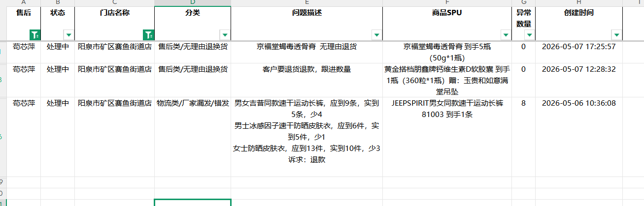The width and height of the screenshot is (644, 206).
Task: Open the 商品SPU filter dropdown arrow
Action: click(505, 34)
